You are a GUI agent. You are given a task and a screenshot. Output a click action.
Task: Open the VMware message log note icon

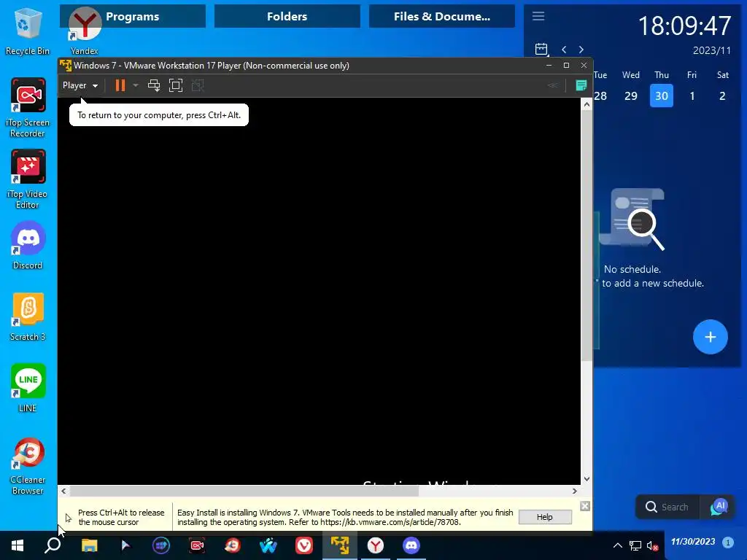[581, 85]
